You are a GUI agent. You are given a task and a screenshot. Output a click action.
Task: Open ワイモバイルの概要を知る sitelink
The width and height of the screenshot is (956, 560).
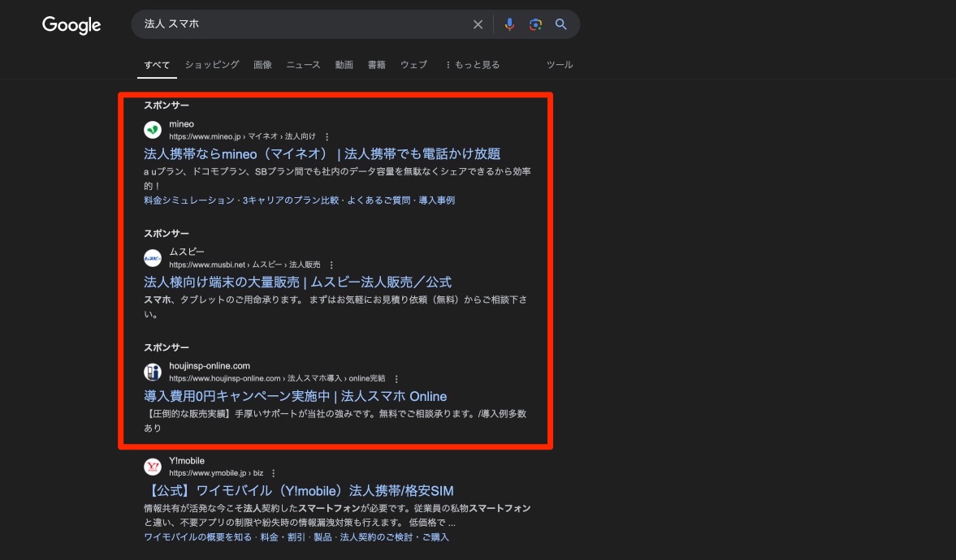tap(197, 537)
